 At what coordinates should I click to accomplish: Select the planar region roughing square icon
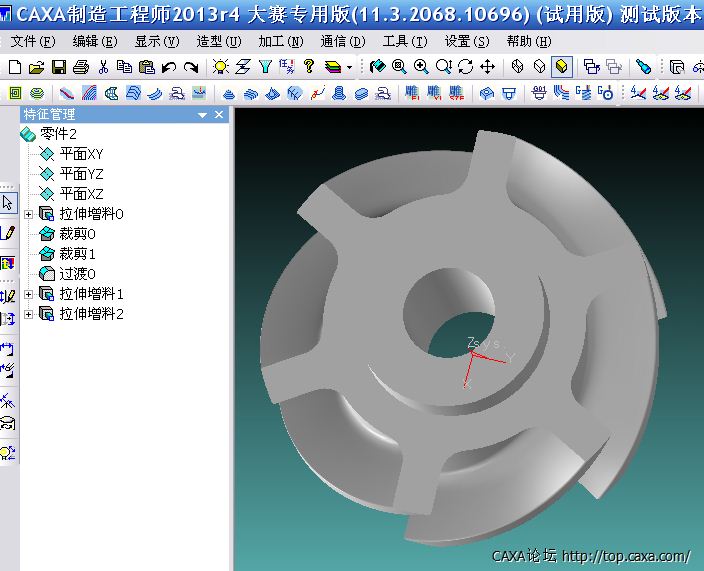click(x=15, y=93)
